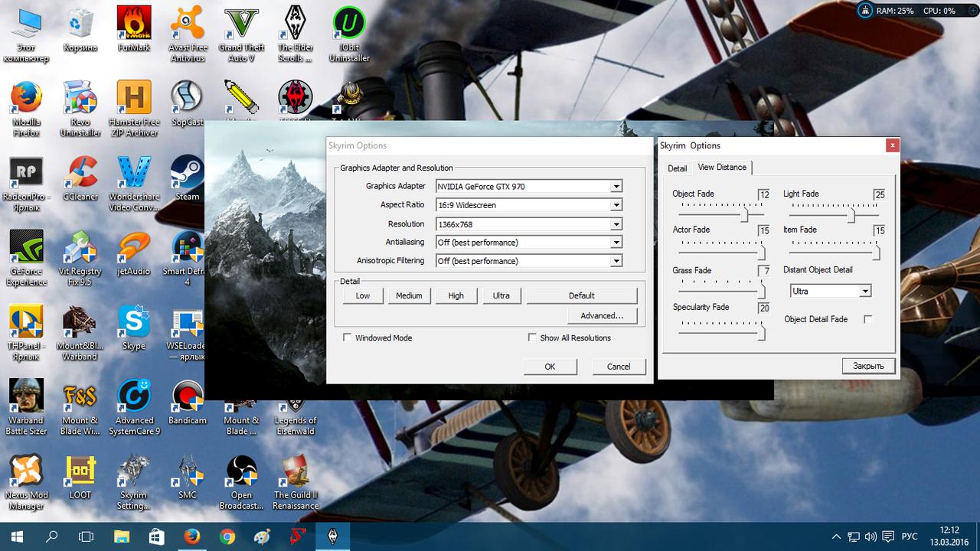The image size is (980, 551).
Task: Open Hamster Free ZIP Archiver icon
Action: pos(134,109)
